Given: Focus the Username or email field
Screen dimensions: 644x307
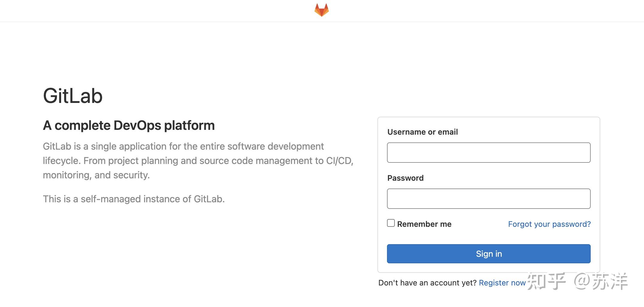Looking at the screenshot, I should [489, 153].
